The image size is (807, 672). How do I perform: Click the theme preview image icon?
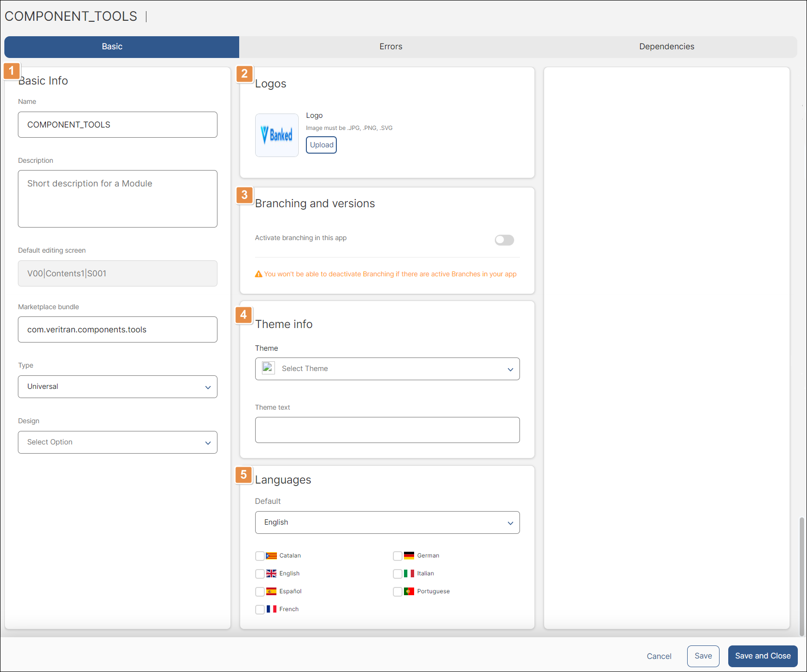[x=268, y=368]
